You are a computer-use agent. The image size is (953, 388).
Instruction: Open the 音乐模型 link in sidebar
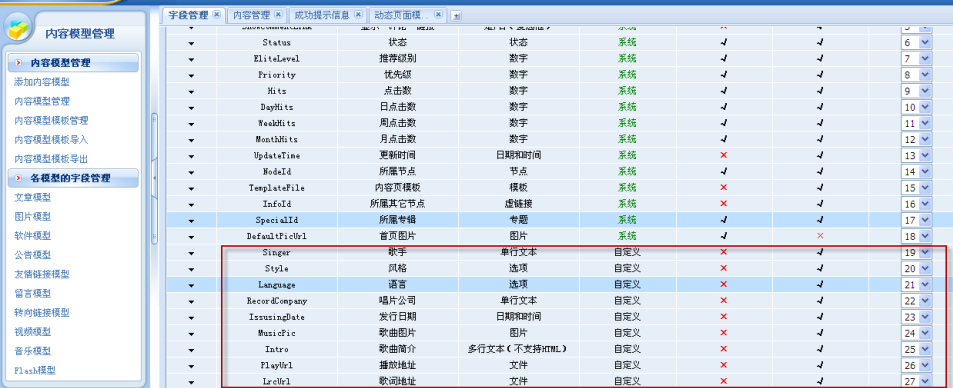[33, 351]
